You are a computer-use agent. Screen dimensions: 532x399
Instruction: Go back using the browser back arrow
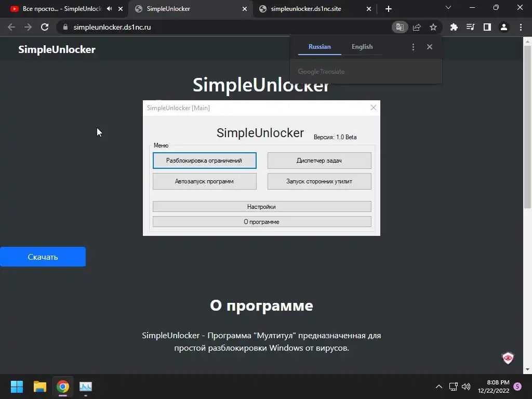[11, 27]
